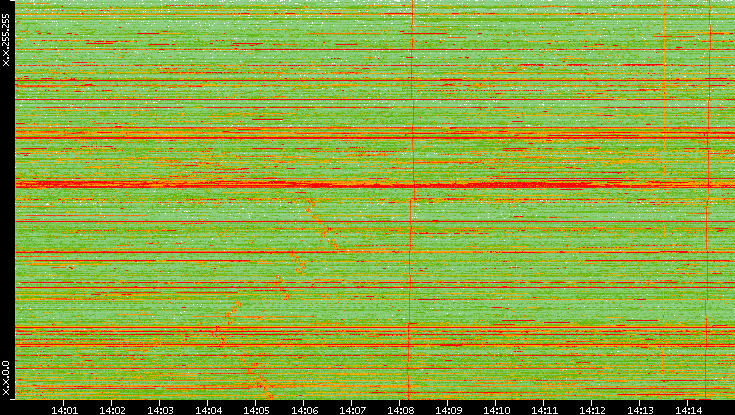This screenshot has width=735, height=415.
Task: Select the 14:03 time axis label
Action: click(x=160, y=410)
